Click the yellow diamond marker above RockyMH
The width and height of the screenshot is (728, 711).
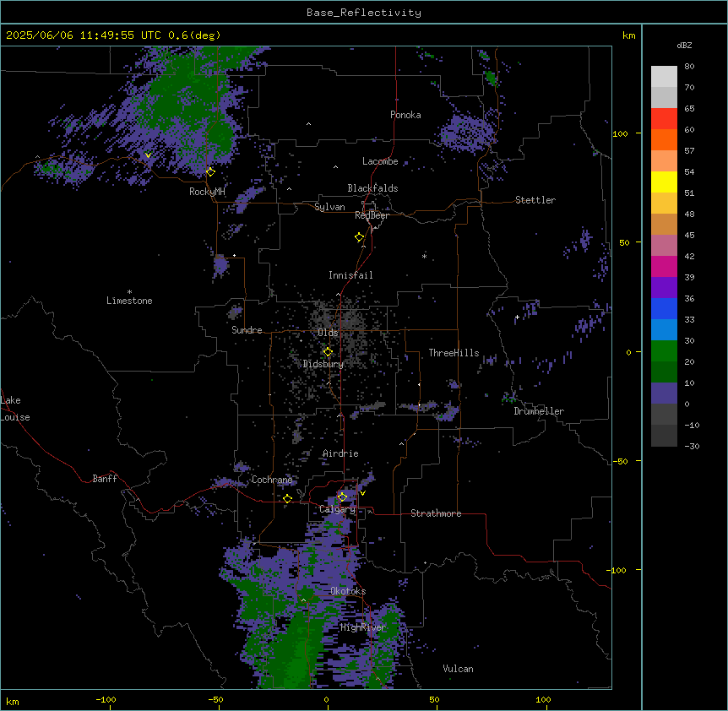click(x=210, y=171)
